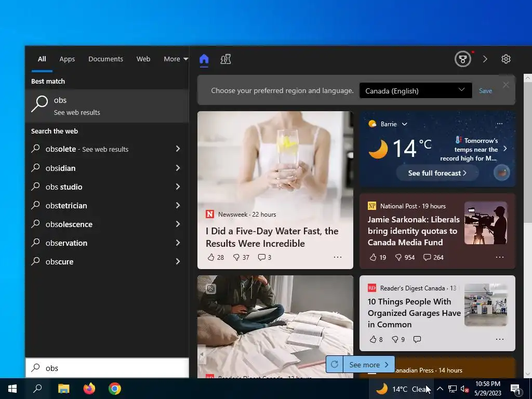Open more options on Reader's Digest card

click(x=500, y=339)
